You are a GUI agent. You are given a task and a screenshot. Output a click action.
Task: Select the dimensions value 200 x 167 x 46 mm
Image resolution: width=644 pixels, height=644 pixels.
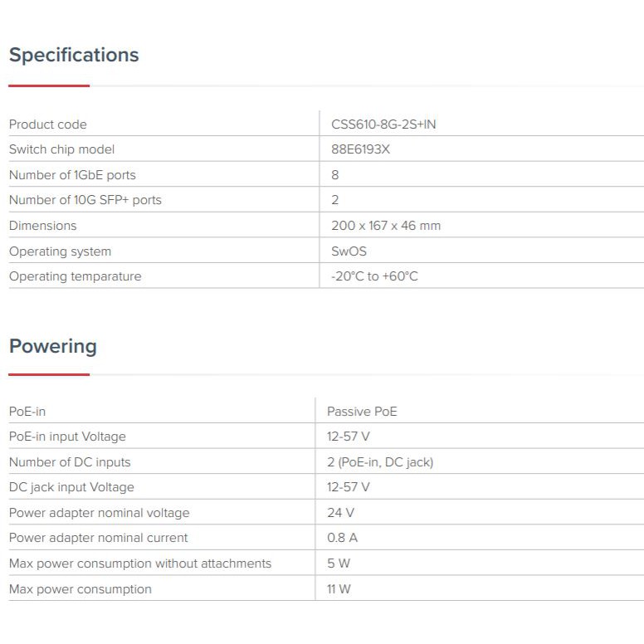pyautogui.click(x=386, y=226)
